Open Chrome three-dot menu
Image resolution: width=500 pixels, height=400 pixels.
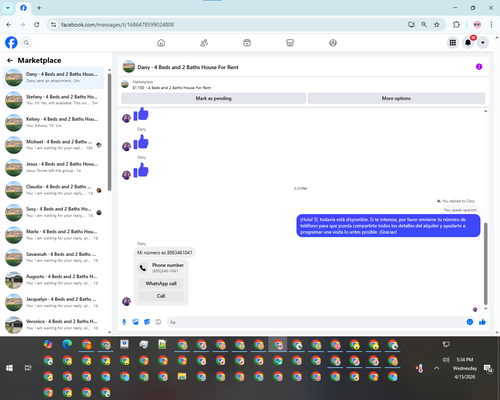pyautogui.click(x=491, y=25)
